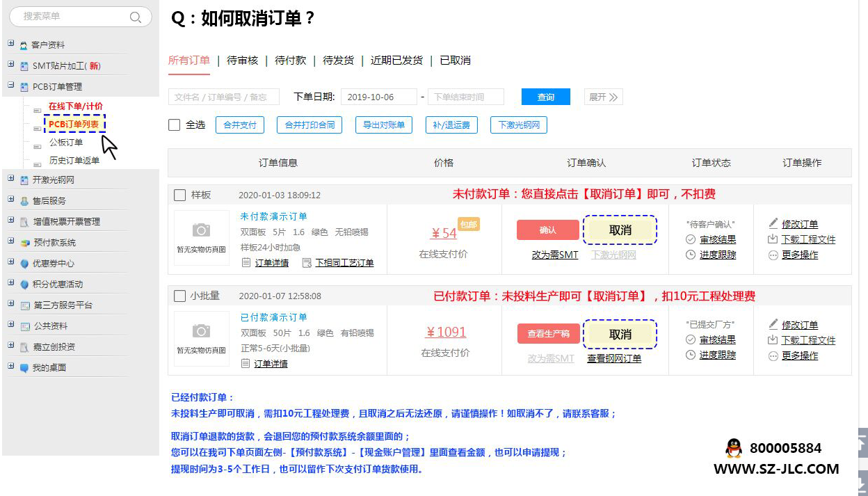Expand more filters with 展开 button
The height and width of the screenshot is (496, 868).
coord(603,97)
